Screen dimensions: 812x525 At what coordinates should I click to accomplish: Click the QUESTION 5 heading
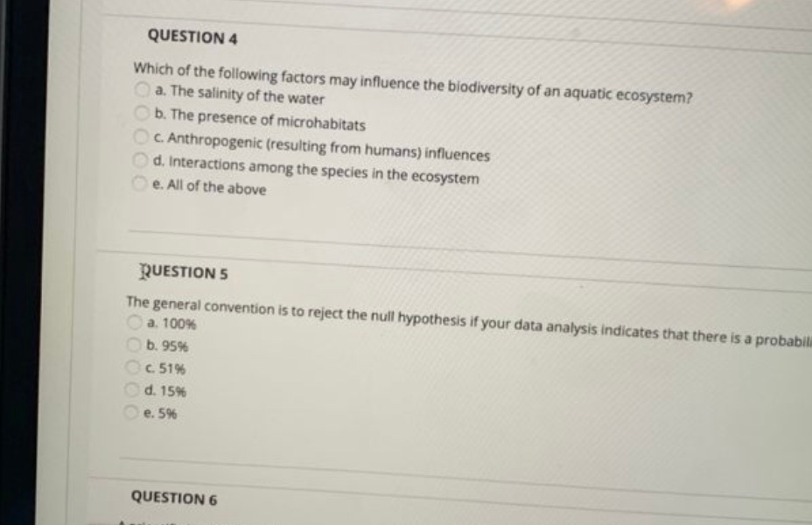tap(179, 273)
